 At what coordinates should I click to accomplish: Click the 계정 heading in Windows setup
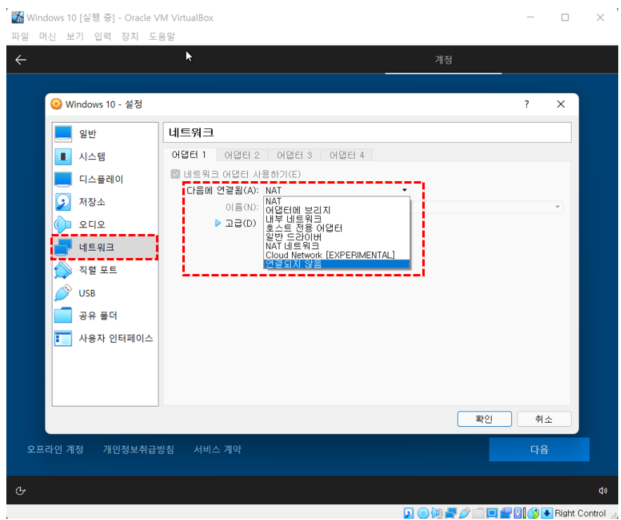pyautogui.click(x=444, y=60)
